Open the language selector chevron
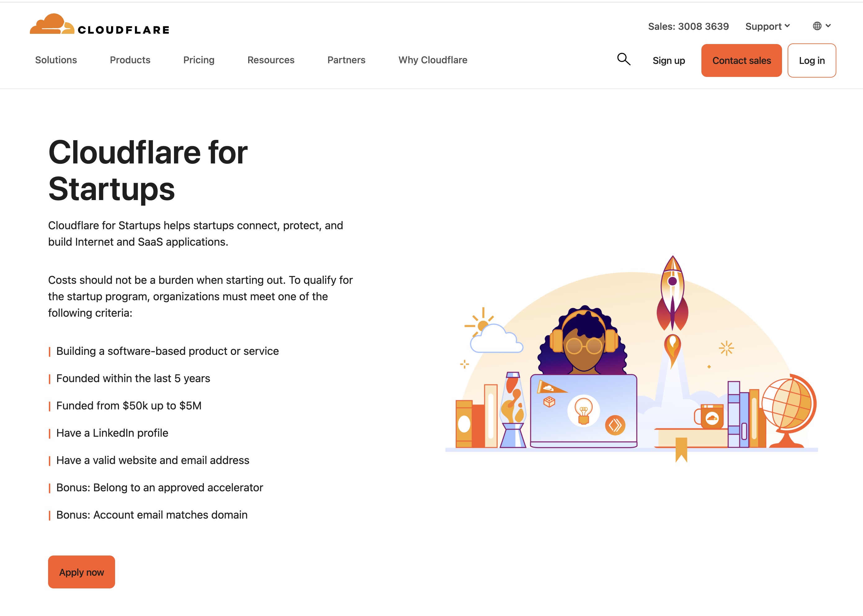 click(x=828, y=26)
